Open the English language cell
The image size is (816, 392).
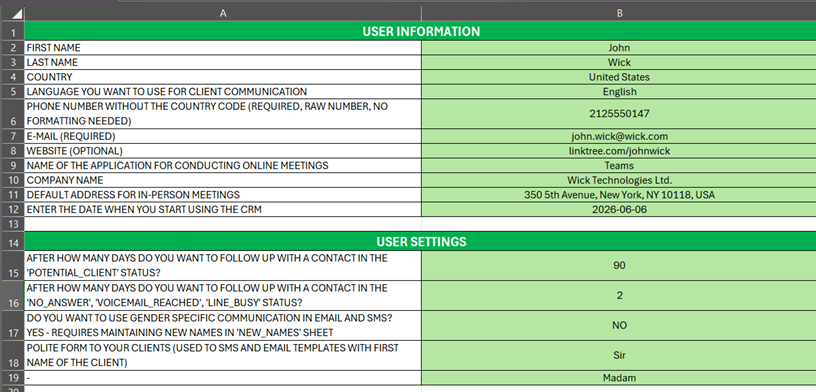pyautogui.click(x=619, y=92)
